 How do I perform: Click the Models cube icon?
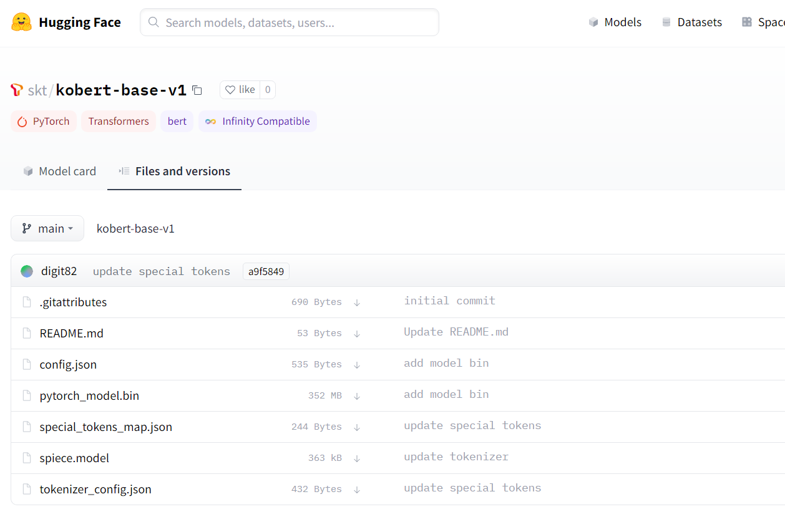[x=593, y=22]
